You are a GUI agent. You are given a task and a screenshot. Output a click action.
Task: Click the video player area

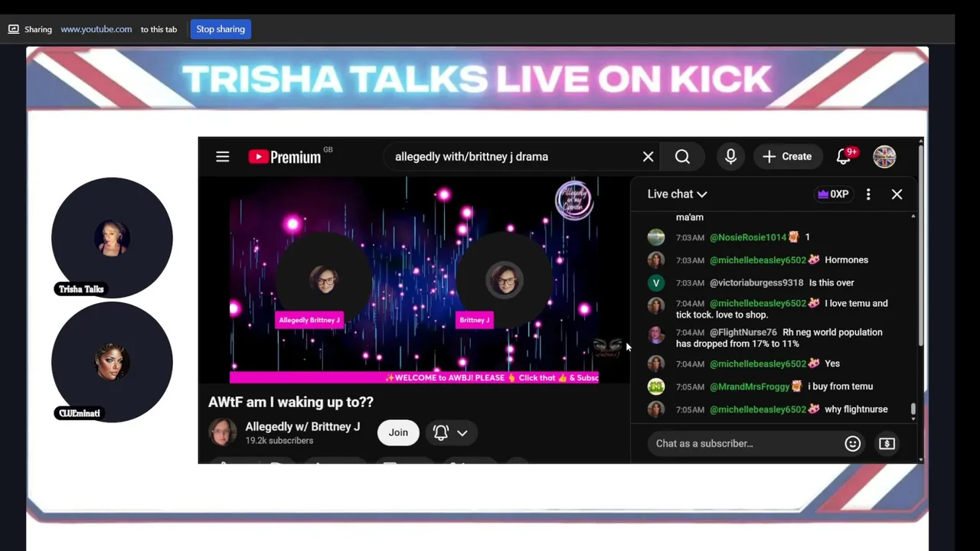(413, 280)
